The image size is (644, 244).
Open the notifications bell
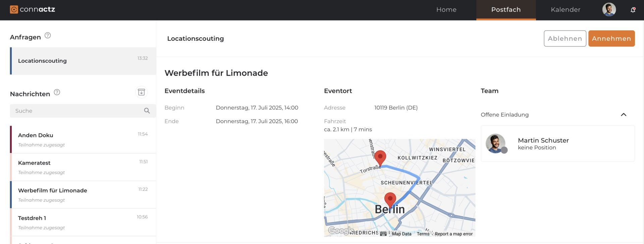pyautogui.click(x=633, y=10)
